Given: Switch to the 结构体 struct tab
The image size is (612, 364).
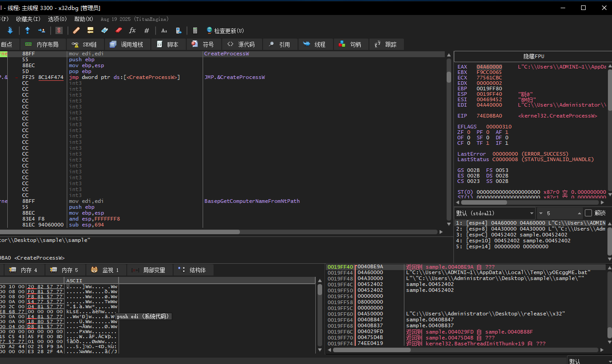Looking at the screenshot, I should click(193, 270).
